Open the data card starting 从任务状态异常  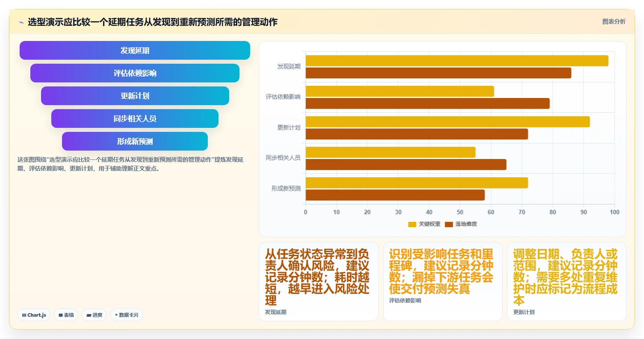click(318, 282)
